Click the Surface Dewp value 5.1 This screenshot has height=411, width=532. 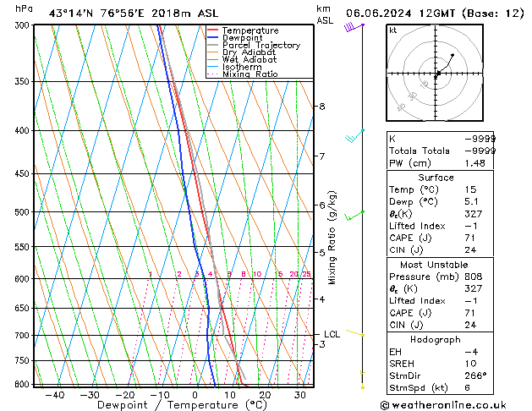[472, 202]
